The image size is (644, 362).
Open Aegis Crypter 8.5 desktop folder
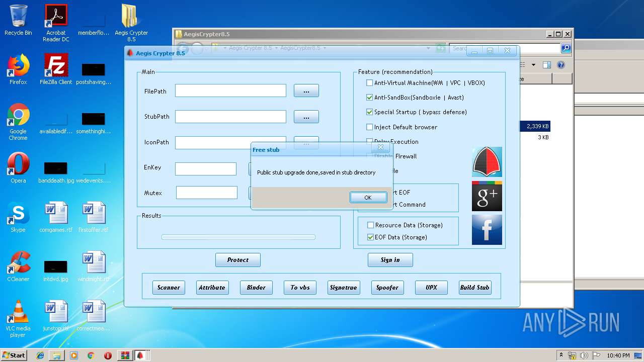pos(131,23)
